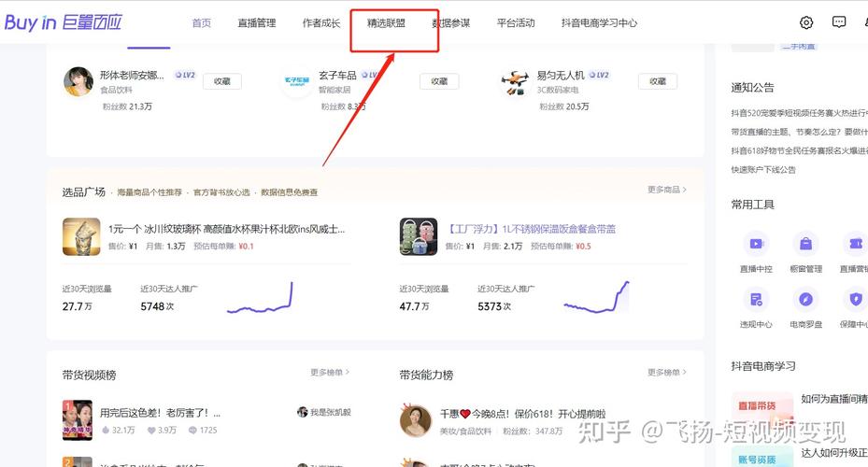Click the 形体老师安娜 creator name
Screen dimensions: 868x467
(132, 76)
